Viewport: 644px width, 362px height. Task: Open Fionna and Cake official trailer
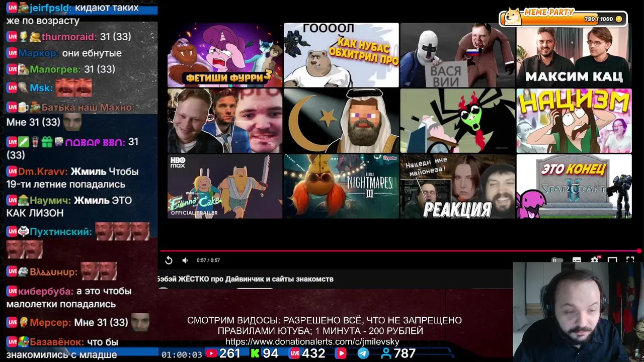coord(225,187)
